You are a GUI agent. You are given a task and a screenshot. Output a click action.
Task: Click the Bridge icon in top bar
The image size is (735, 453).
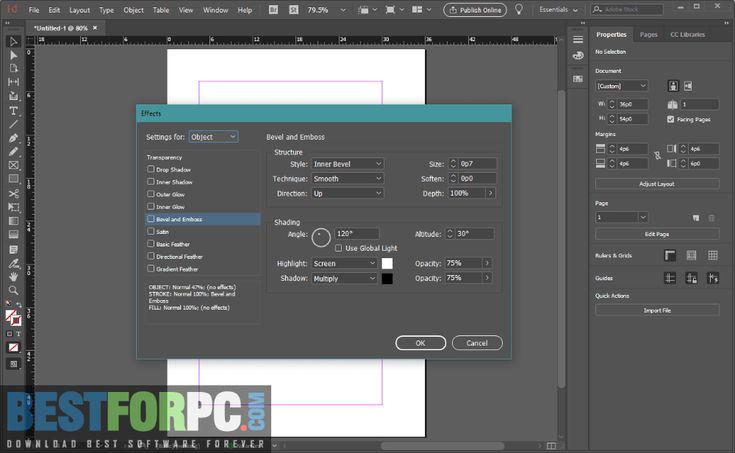tap(273, 9)
